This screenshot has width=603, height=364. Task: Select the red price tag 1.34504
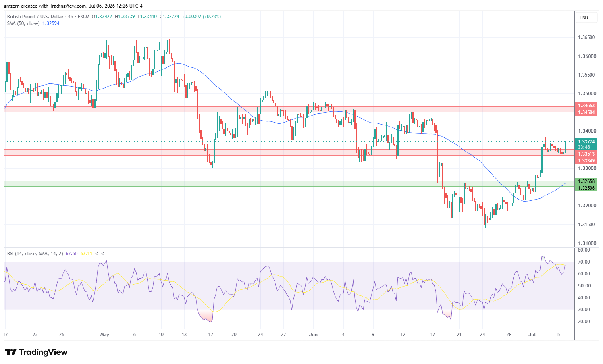point(586,112)
